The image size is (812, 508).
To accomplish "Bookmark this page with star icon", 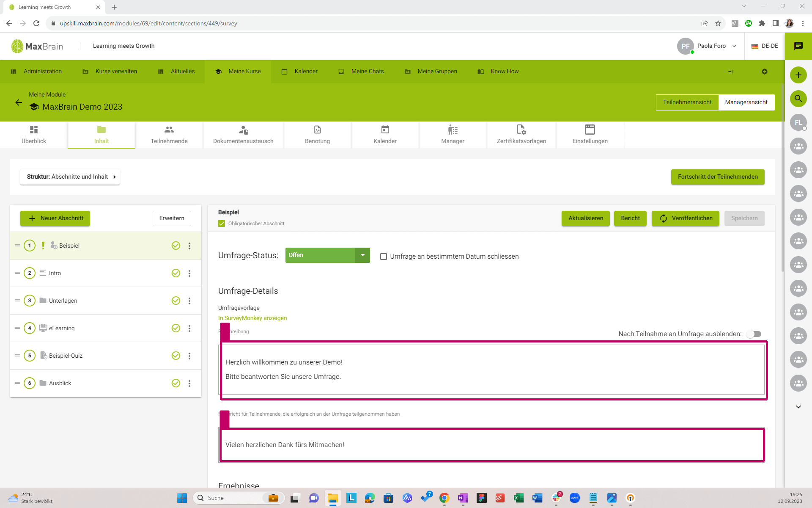I will (718, 23).
